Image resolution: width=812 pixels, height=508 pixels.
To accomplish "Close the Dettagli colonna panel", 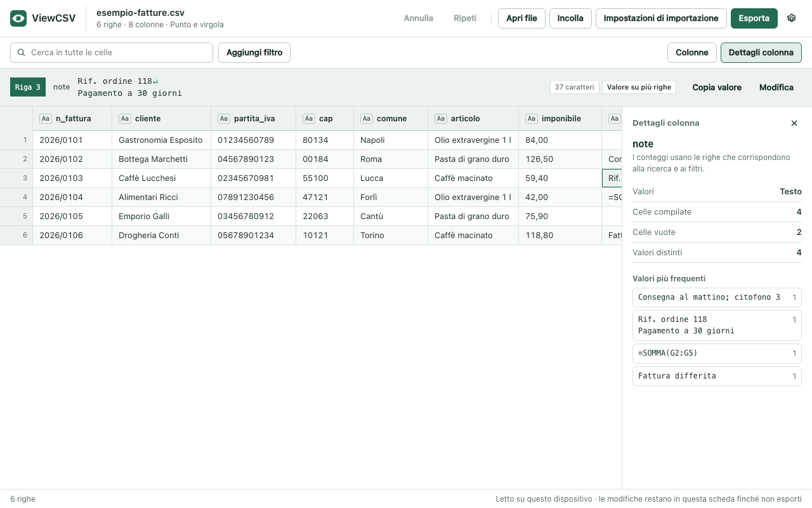I will point(794,123).
